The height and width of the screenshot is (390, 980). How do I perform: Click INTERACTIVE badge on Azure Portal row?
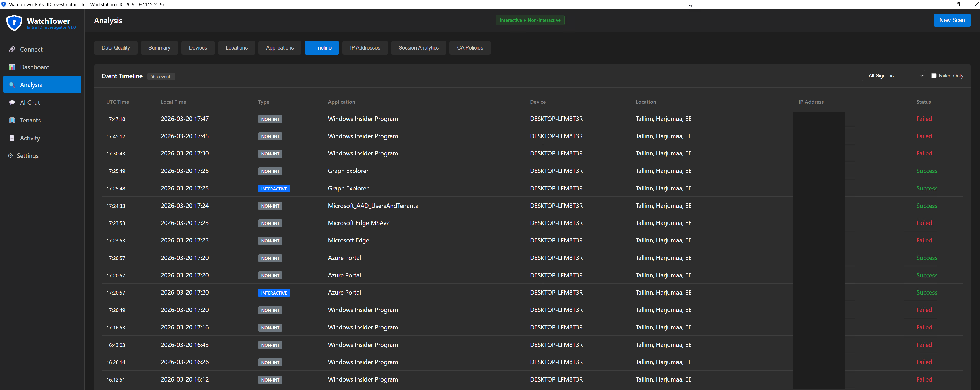[x=274, y=293]
